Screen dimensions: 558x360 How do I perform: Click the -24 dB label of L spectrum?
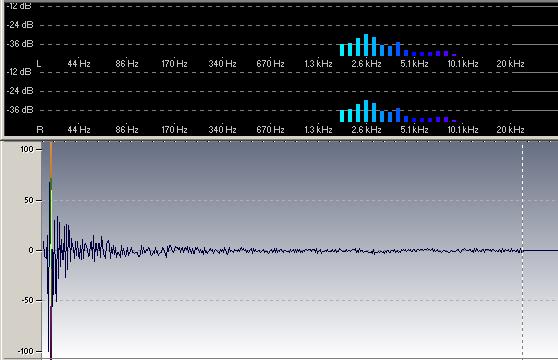pyautogui.click(x=20, y=25)
